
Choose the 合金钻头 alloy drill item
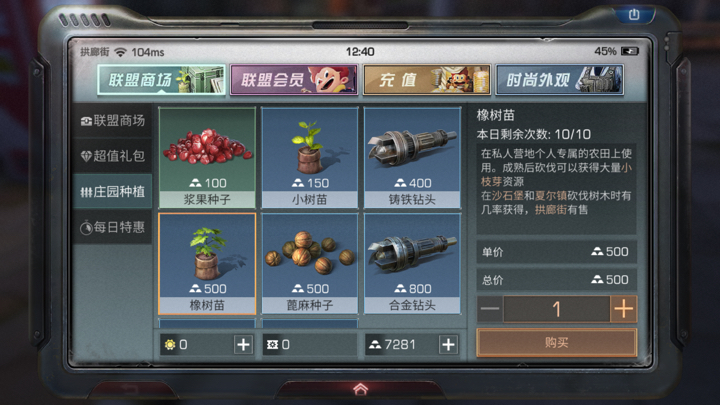(x=412, y=264)
